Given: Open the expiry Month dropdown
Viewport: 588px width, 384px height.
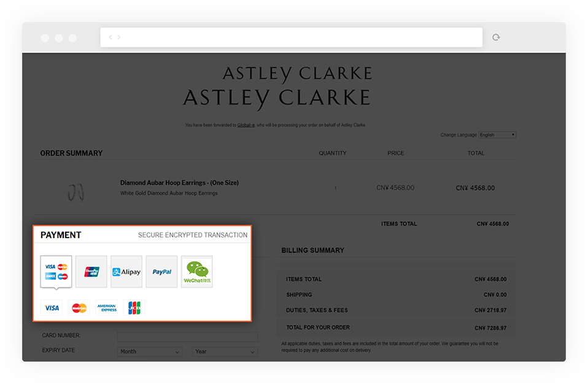Looking at the screenshot, I should tap(150, 351).
